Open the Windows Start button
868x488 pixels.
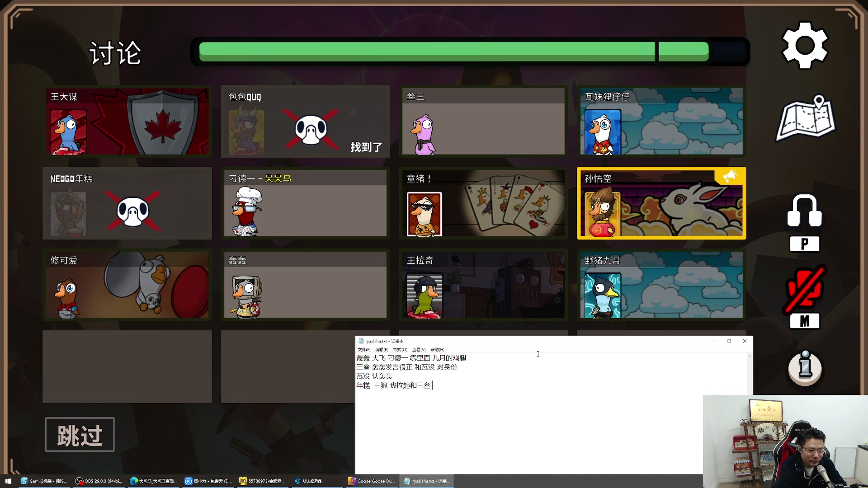8,481
